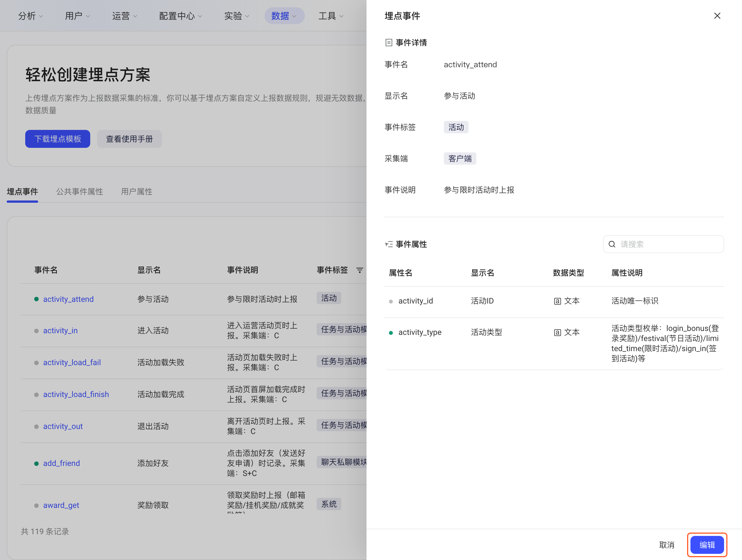The width and height of the screenshot is (742, 560).
Task: Click the 活动 tag in activity_attend row
Action: (x=329, y=298)
